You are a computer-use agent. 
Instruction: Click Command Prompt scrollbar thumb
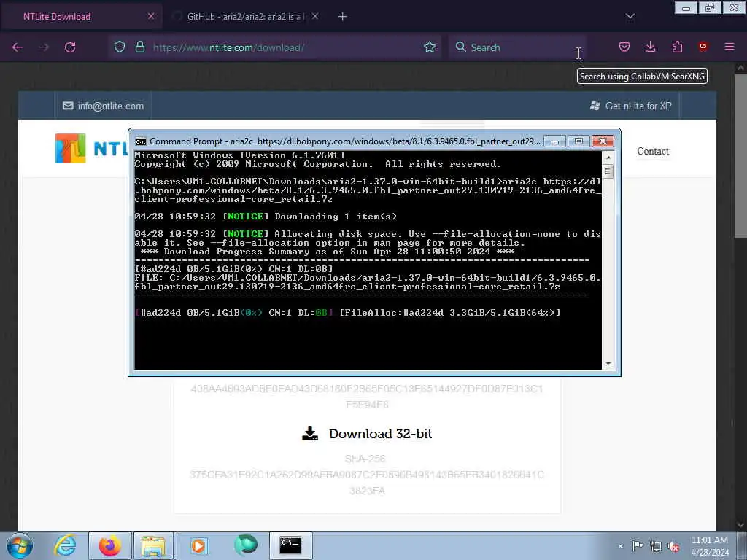[x=608, y=171]
